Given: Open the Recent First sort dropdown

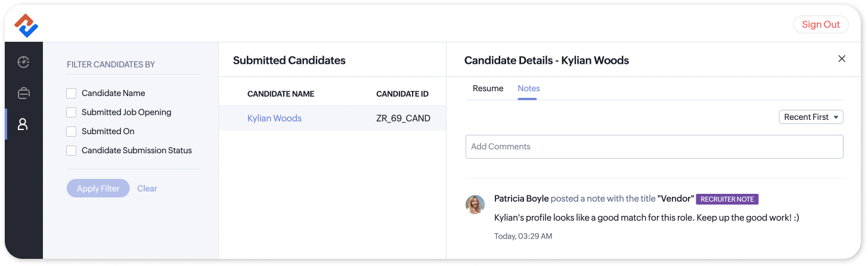Looking at the screenshot, I should [x=811, y=117].
